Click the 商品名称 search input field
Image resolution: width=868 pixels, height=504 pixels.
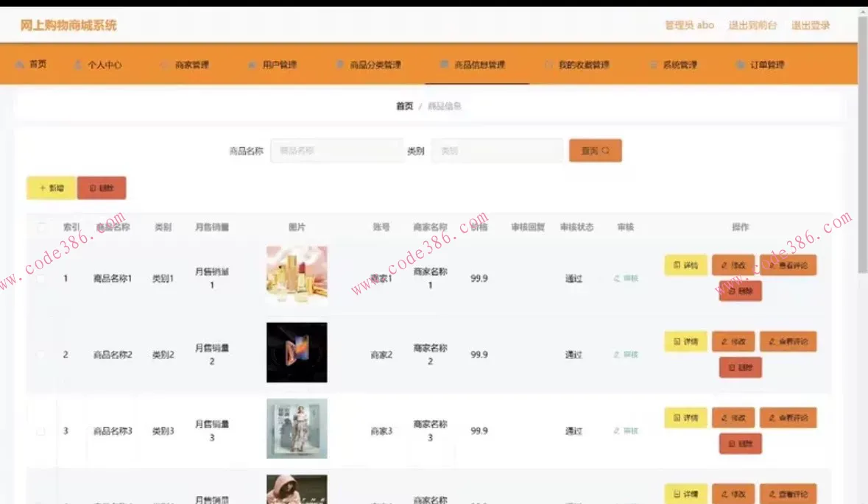(336, 150)
